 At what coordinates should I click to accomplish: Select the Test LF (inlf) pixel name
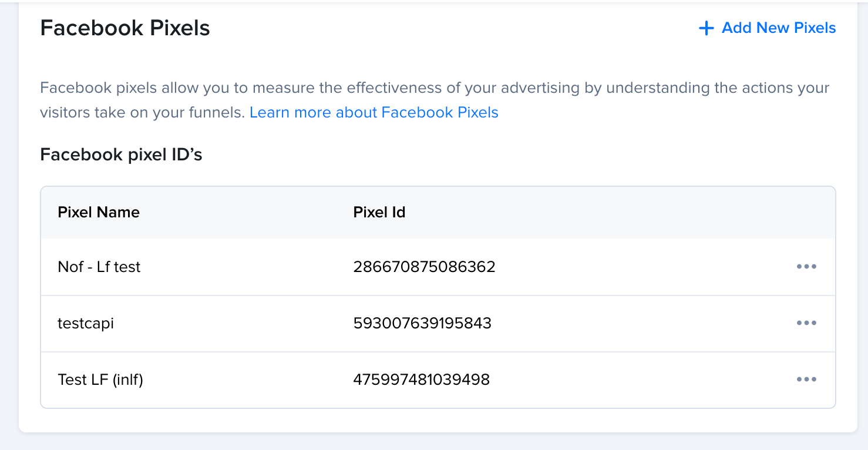pyautogui.click(x=100, y=380)
